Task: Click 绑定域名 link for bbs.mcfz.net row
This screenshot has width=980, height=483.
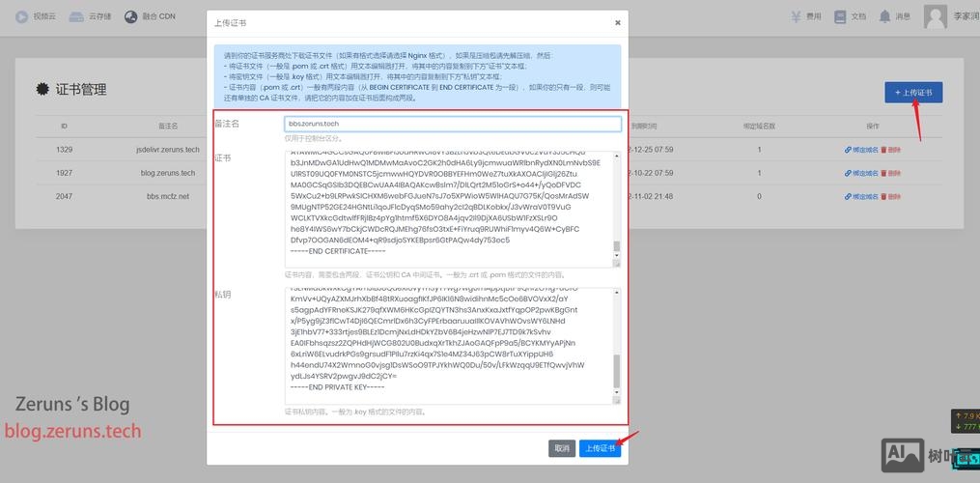Action: [861, 196]
